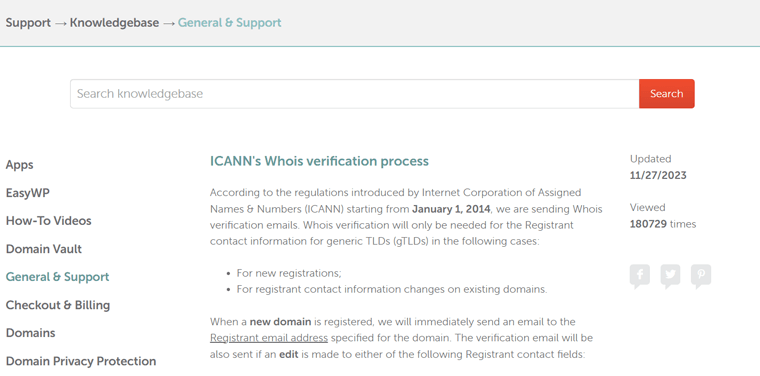This screenshot has height=376, width=760.
Task: Click the Updated date 11/27/2023 text
Action: point(658,175)
